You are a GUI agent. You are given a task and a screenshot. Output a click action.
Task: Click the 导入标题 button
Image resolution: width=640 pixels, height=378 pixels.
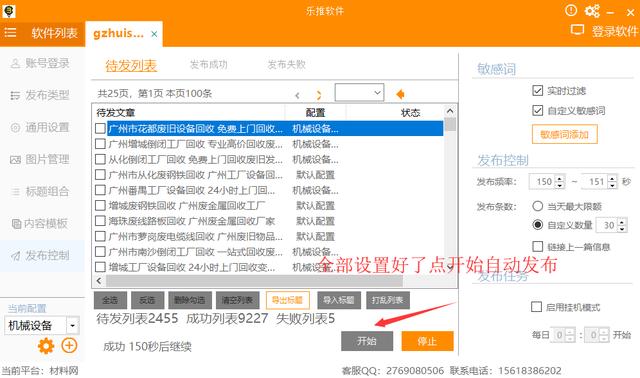pos(338,300)
